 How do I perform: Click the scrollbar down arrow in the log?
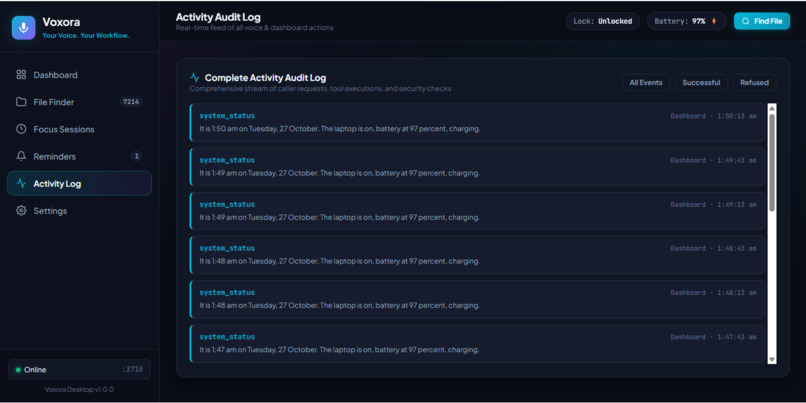click(772, 359)
